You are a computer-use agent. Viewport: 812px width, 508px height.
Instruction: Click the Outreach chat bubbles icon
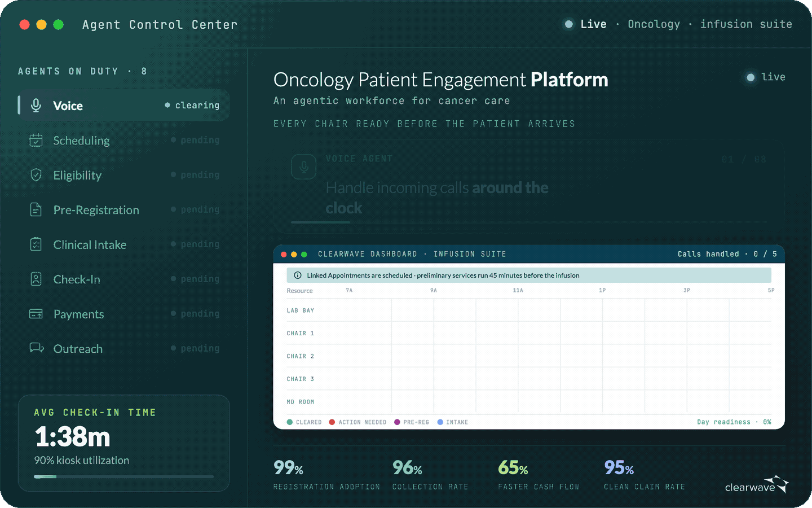tap(37, 348)
